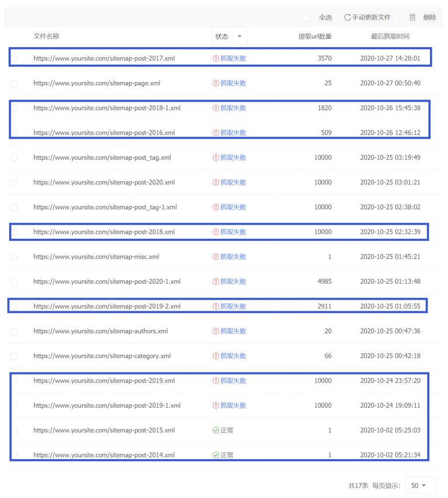
Task: Click the 状态 column filter label
Action: [222, 36]
